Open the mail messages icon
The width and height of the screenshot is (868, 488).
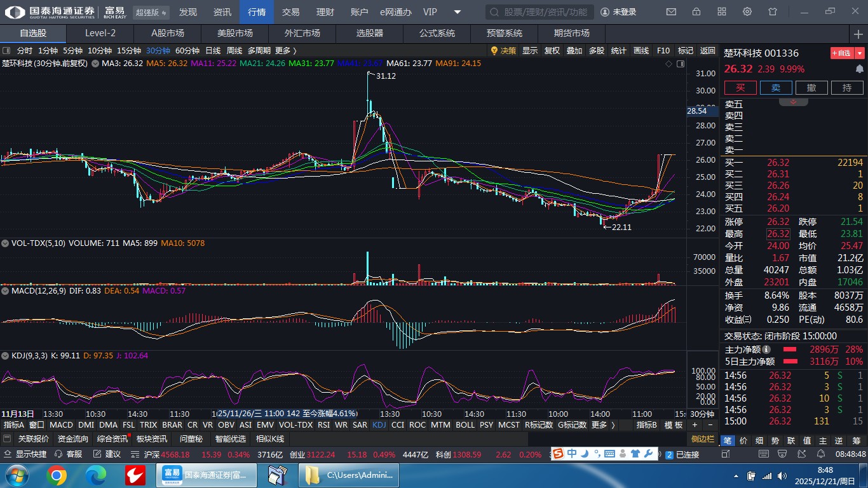pos(671,12)
